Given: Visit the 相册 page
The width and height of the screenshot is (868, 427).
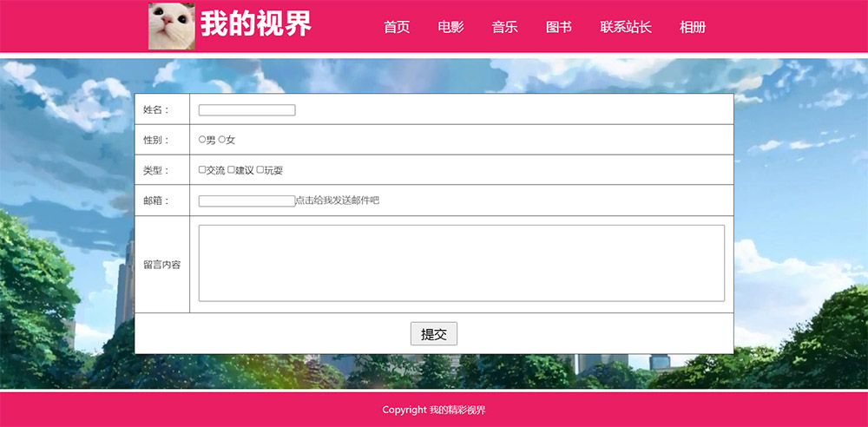Looking at the screenshot, I should tap(693, 27).
